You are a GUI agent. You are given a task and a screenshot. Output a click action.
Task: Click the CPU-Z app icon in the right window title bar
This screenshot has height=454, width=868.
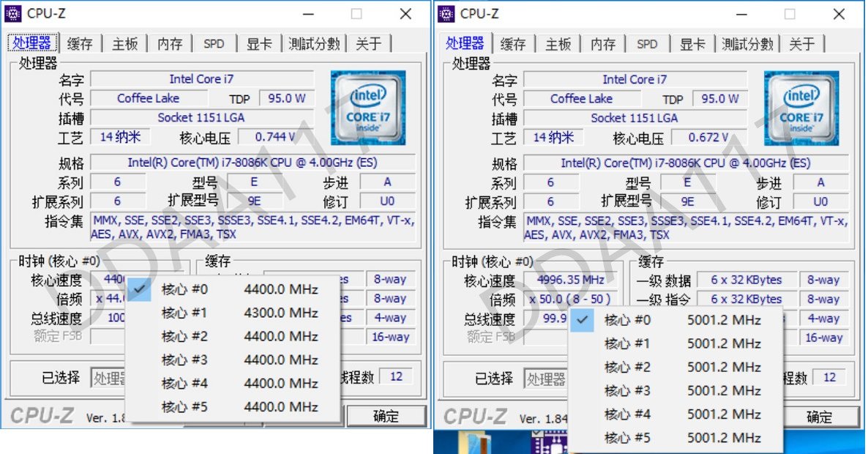tap(446, 13)
